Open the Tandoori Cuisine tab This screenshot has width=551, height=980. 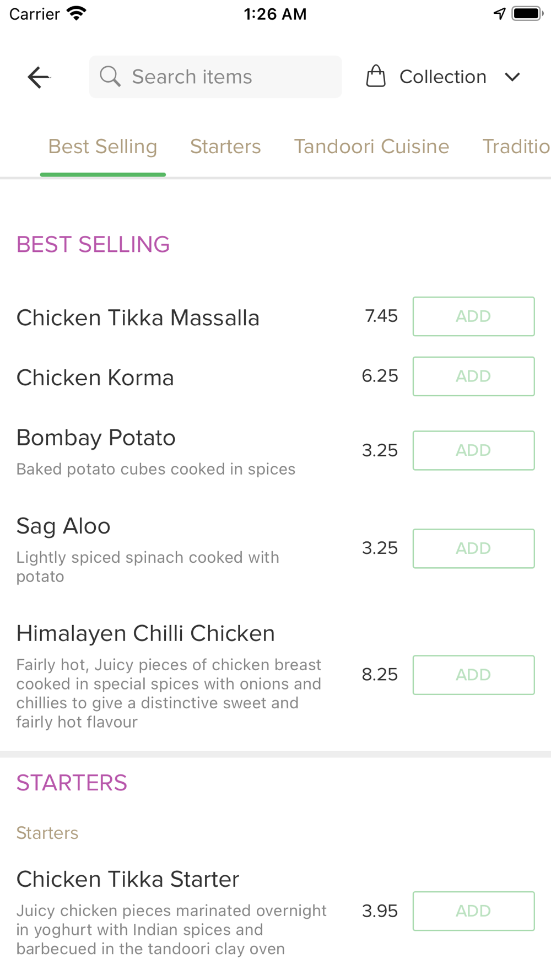(x=371, y=147)
